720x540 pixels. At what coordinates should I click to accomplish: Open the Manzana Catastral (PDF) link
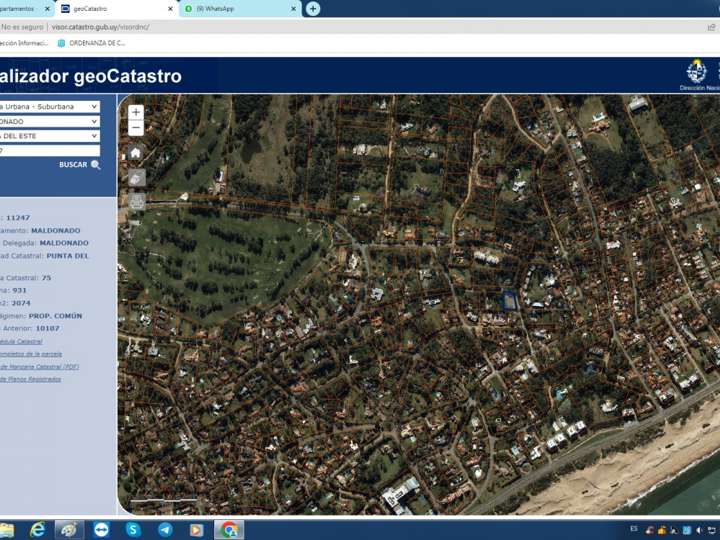click(x=39, y=367)
